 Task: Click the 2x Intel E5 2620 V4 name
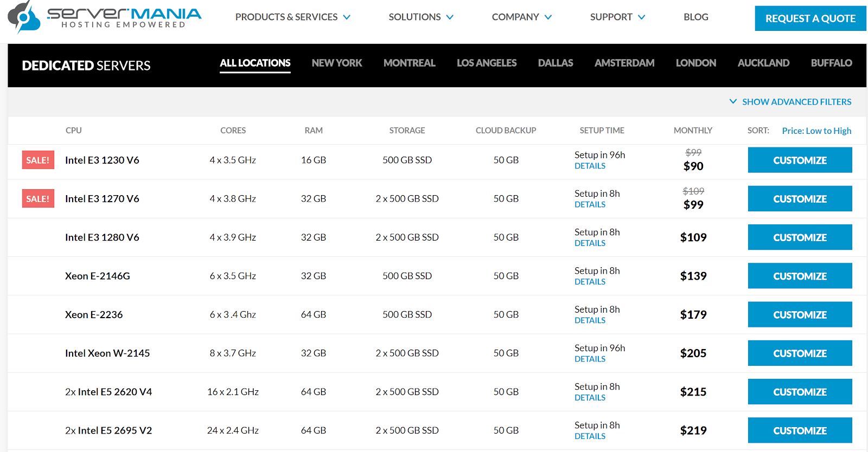click(x=108, y=392)
